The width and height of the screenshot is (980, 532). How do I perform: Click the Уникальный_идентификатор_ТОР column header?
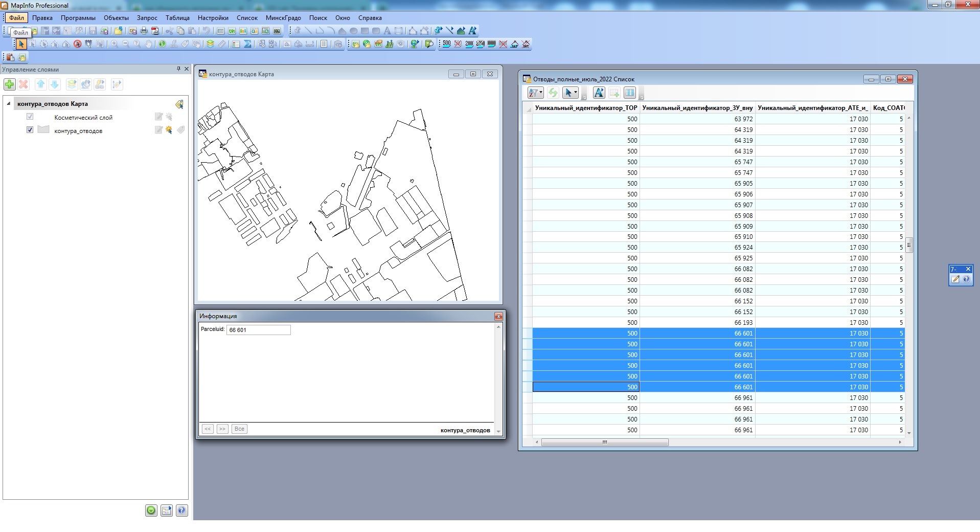point(586,108)
